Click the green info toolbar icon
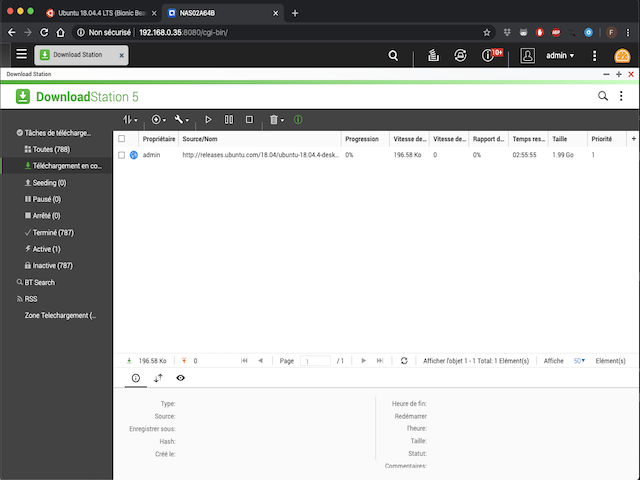This screenshot has height=480, width=640. point(298,120)
